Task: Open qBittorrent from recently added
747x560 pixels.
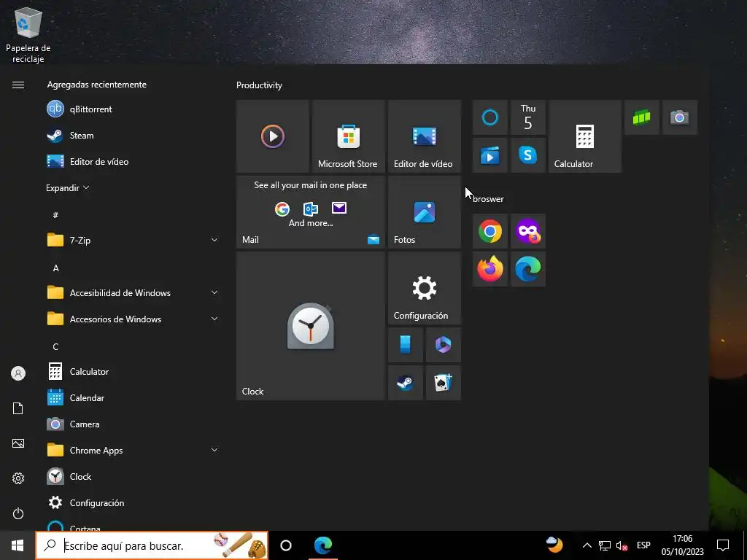Action: click(x=133, y=109)
